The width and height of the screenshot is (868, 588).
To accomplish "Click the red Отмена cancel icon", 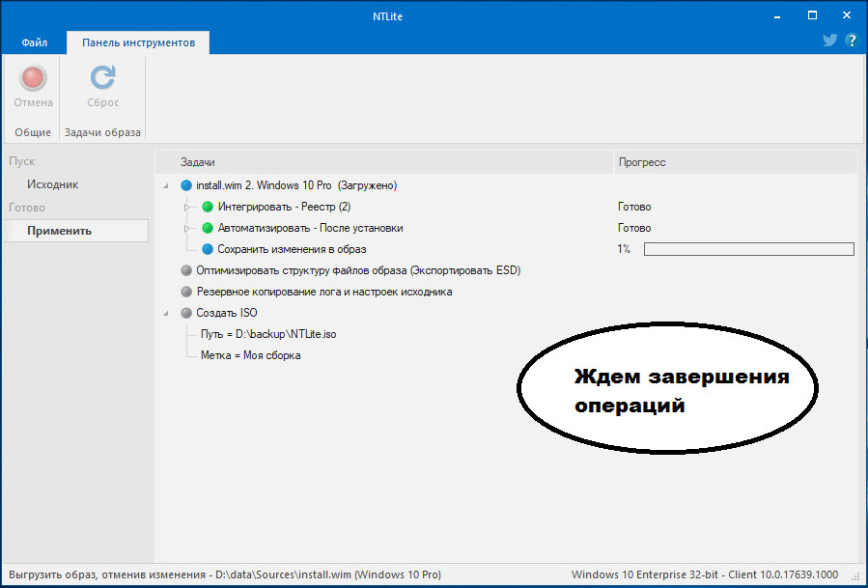I will (x=33, y=77).
